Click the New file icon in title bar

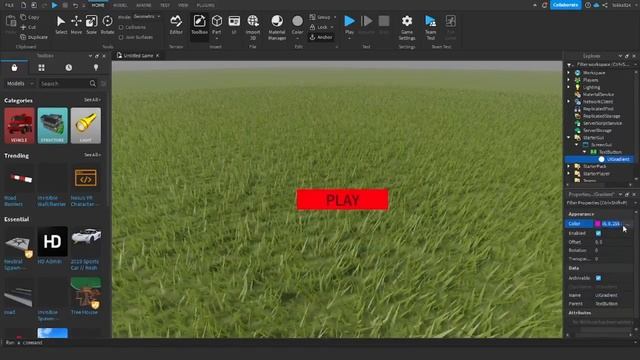[x=24, y=5]
